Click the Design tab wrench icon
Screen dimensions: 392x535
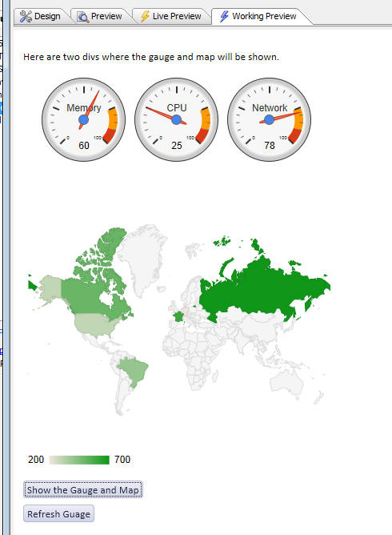coord(26,16)
